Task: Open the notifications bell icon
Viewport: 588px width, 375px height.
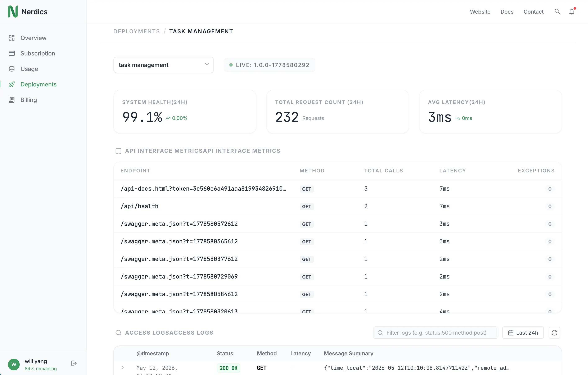Action: [x=571, y=12]
